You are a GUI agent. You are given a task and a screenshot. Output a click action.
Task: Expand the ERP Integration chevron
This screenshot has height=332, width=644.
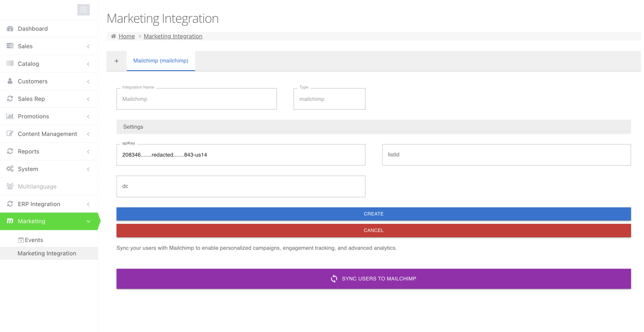[88, 204]
